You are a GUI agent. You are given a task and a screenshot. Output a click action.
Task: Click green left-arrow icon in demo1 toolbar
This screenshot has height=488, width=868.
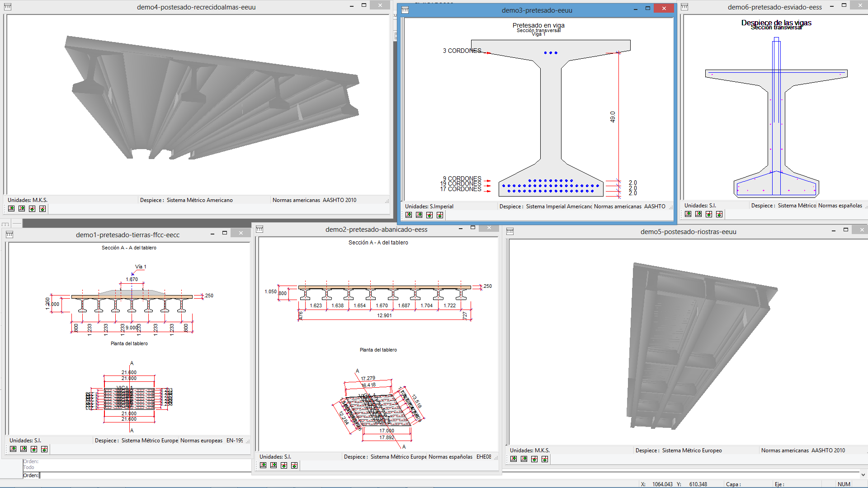pos(24,449)
